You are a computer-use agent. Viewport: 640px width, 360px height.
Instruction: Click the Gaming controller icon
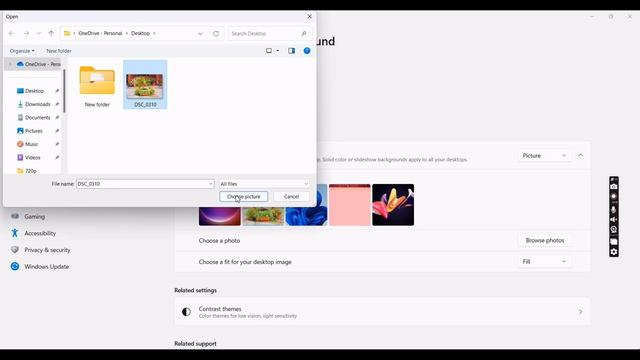(15, 216)
